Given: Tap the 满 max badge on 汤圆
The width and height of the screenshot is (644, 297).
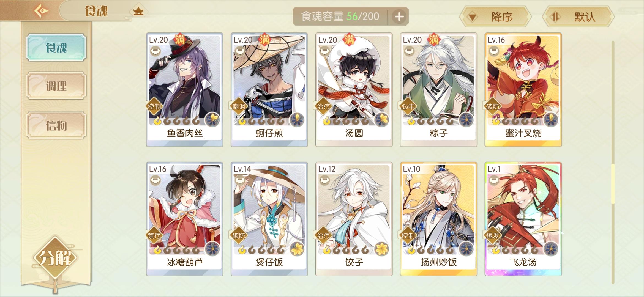Looking at the screenshot, I should pyautogui.click(x=349, y=40).
